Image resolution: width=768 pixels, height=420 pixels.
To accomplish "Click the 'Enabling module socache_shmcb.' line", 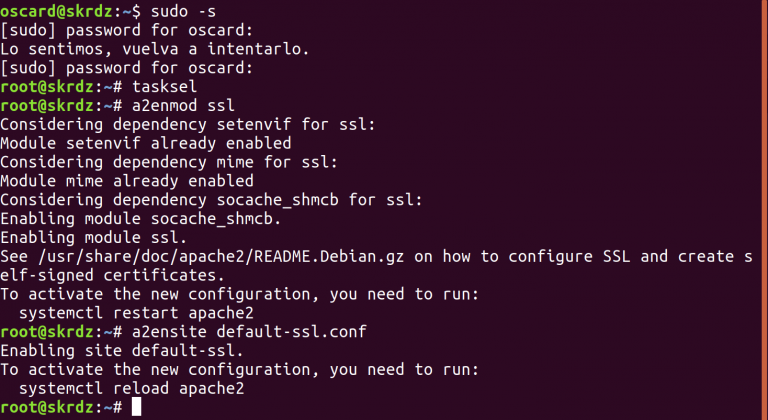I will point(141,219).
